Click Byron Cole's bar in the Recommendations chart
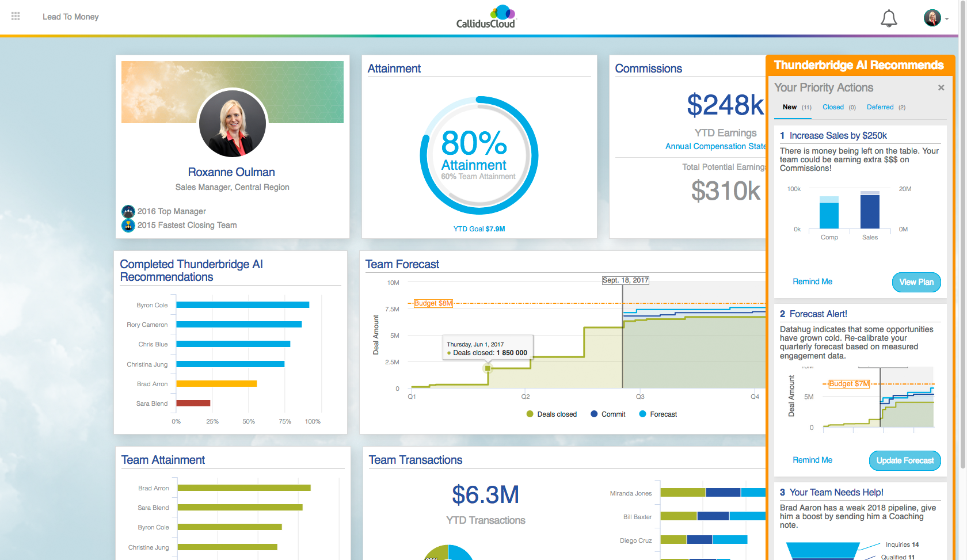The height and width of the screenshot is (560, 967). pos(242,304)
